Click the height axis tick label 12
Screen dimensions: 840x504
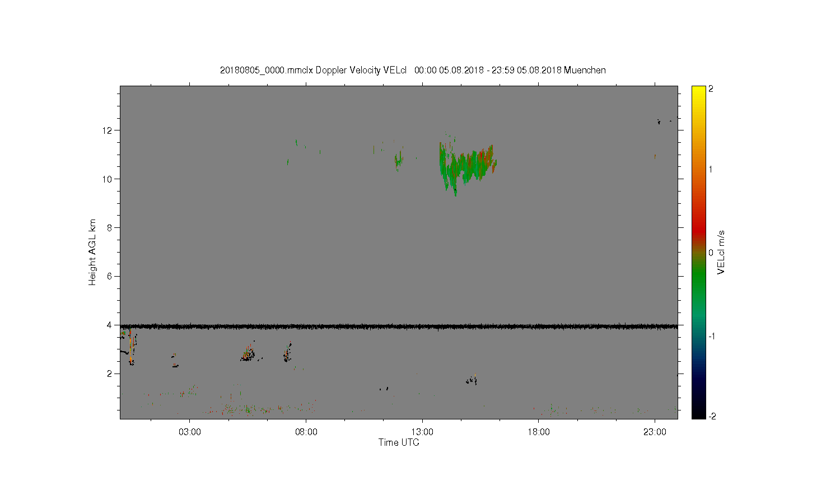click(x=108, y=130)
